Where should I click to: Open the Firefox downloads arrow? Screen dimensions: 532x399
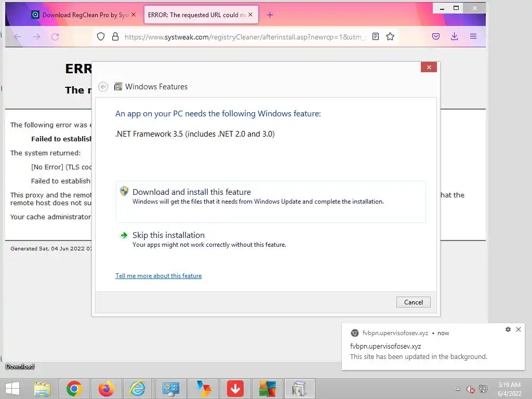point(454,37)
